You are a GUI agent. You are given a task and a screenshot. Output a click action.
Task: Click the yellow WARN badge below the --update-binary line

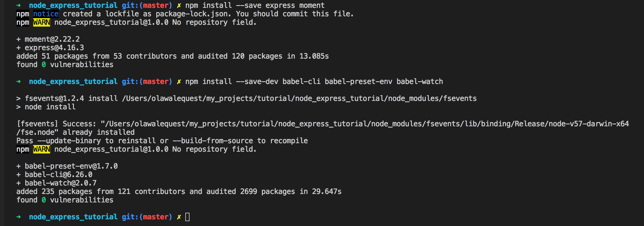(x=42, y=149)
